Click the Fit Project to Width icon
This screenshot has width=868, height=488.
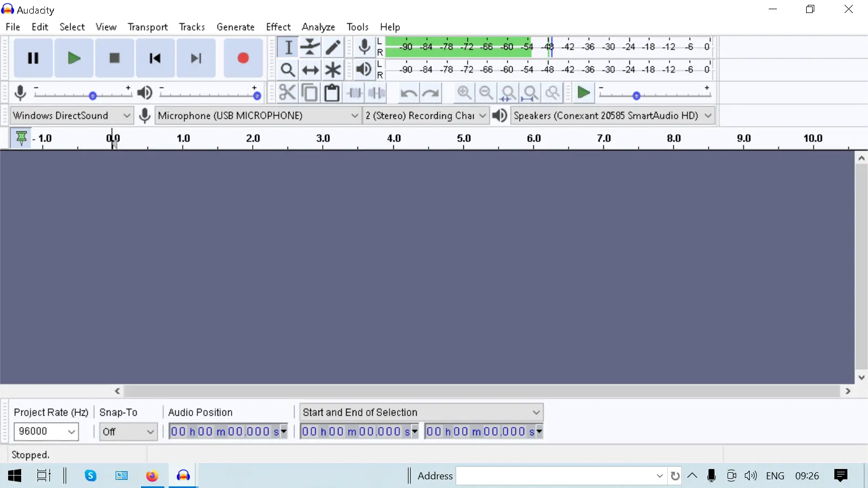[530, 93]
